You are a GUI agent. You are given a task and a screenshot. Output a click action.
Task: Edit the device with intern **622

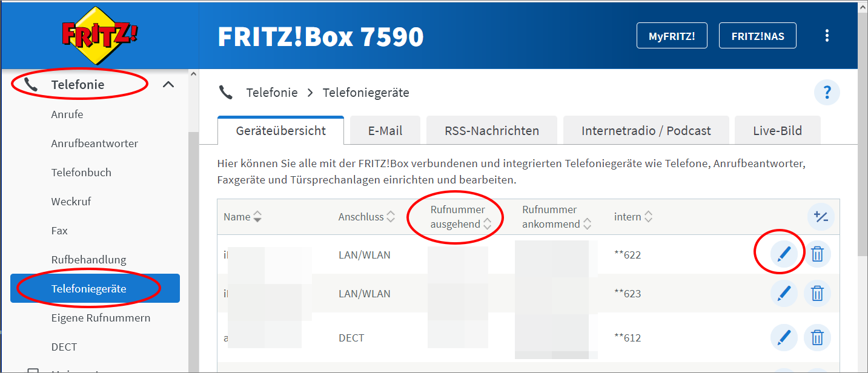784,255
